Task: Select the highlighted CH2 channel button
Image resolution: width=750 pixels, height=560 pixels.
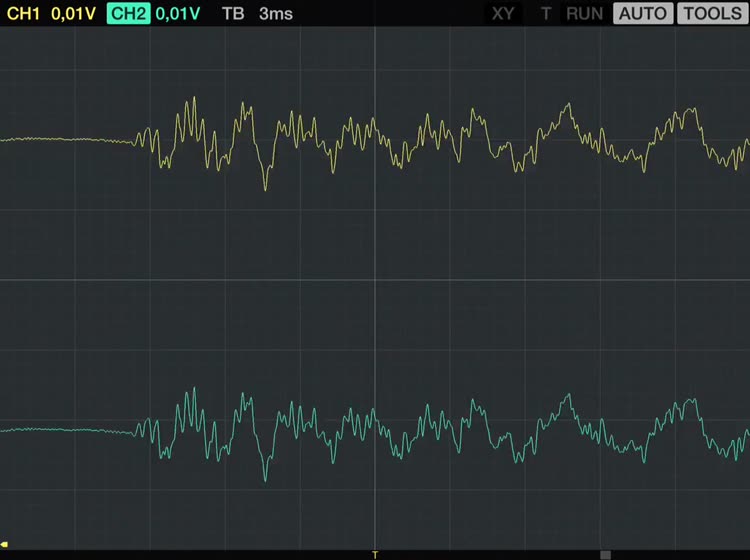Action: tap(128, 13)
